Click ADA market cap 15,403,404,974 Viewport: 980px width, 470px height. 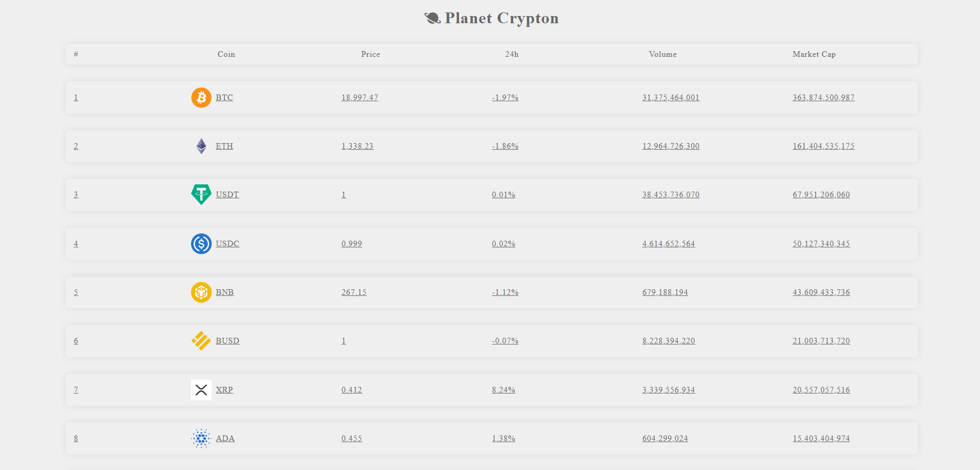tap(821, 438)
